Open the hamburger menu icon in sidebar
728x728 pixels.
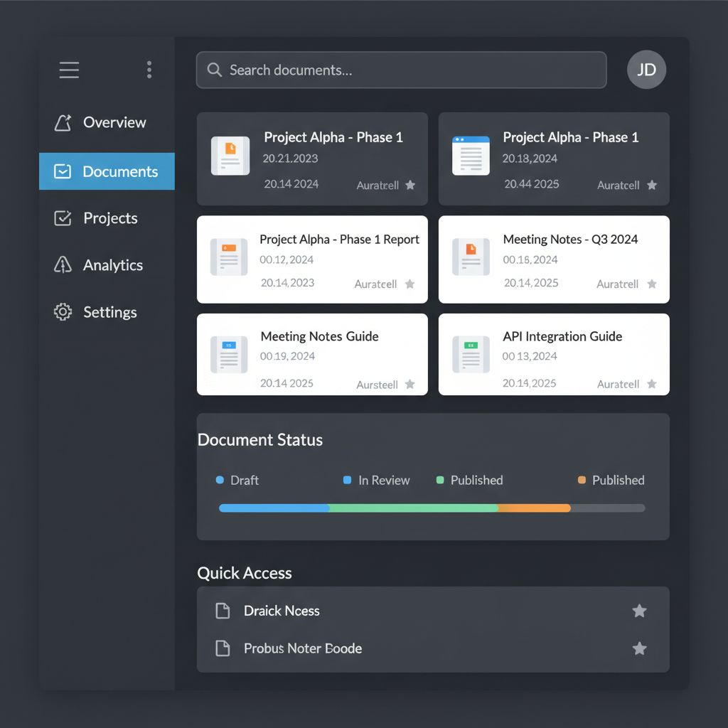point(69,70)
